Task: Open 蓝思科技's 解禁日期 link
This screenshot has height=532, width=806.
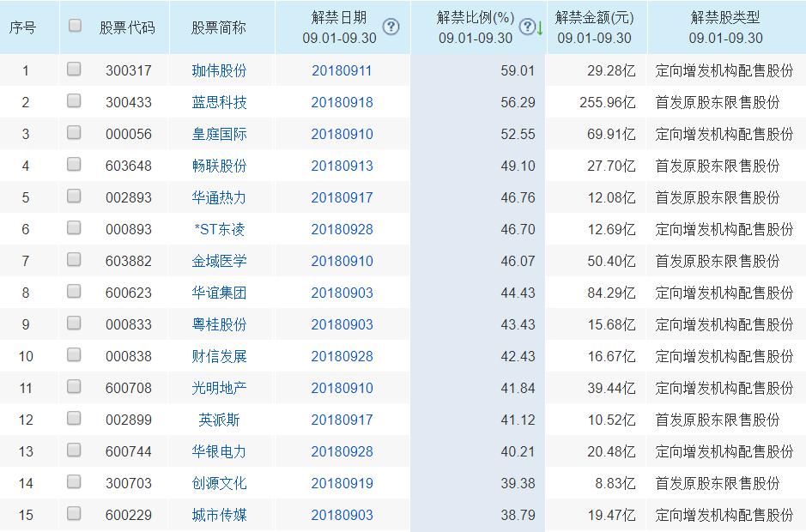Action: point(342,102)
